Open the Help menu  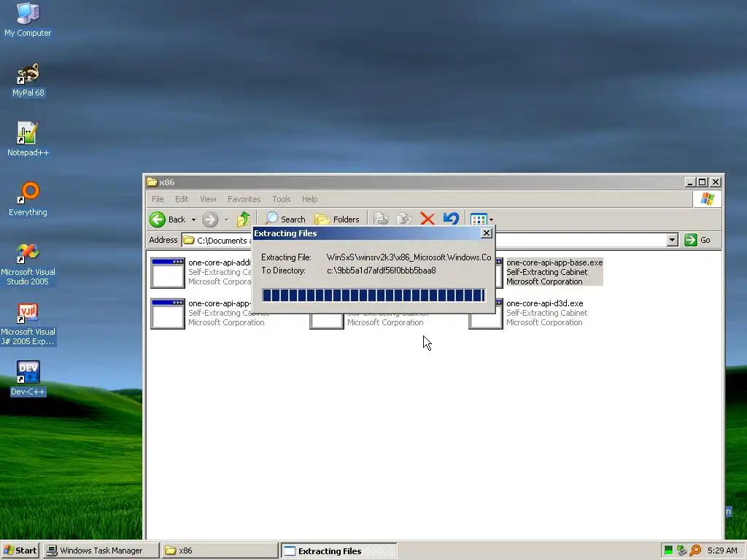pyautogui.click(x=309, y=199)
